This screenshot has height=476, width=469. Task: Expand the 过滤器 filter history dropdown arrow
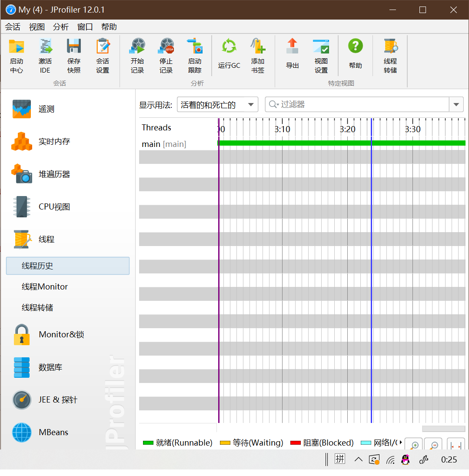click(x=456, y=104)
